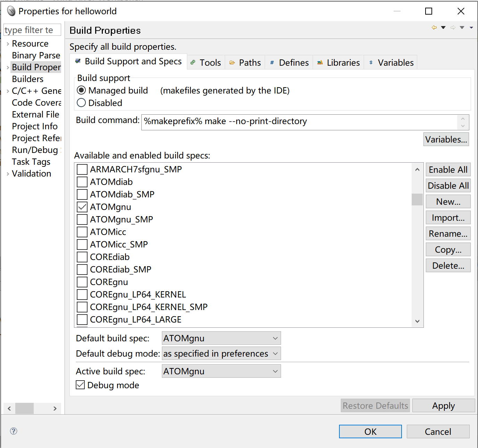478x448 pixels.
Task: Click the forward navigation arrow
Action: pyautogui.click(x=453, y=27)
